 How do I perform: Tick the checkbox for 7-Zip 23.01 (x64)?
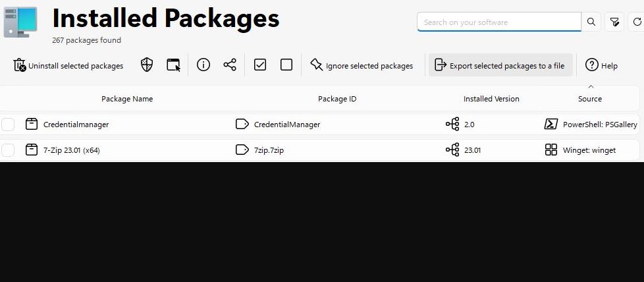coord(7,150)
